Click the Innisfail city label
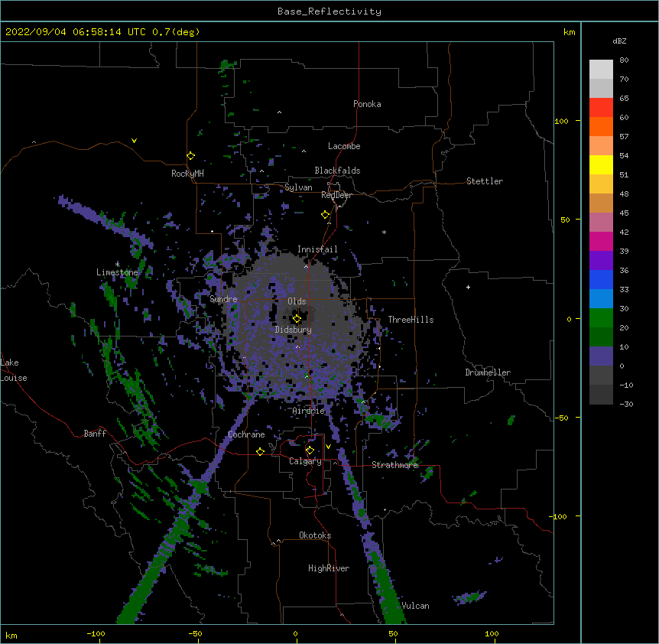The height and width of the screenshot is (644, 659). [317, 249]
